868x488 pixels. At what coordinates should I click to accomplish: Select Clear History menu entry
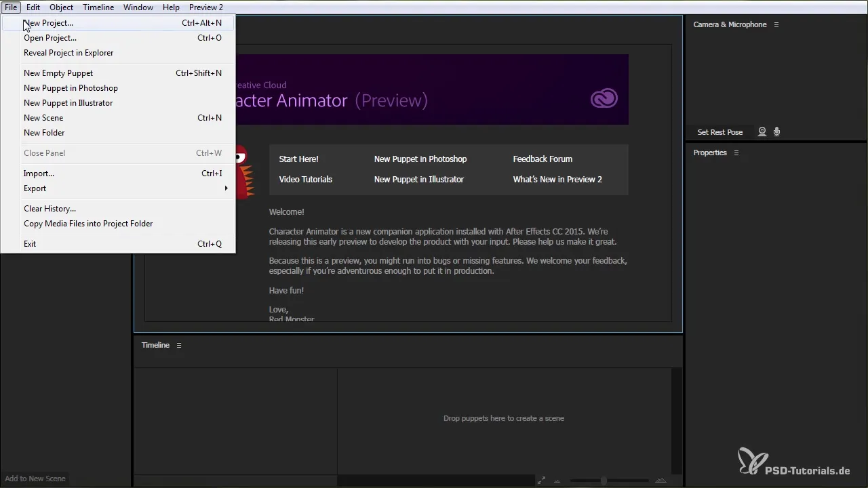(x=118, y=209)
